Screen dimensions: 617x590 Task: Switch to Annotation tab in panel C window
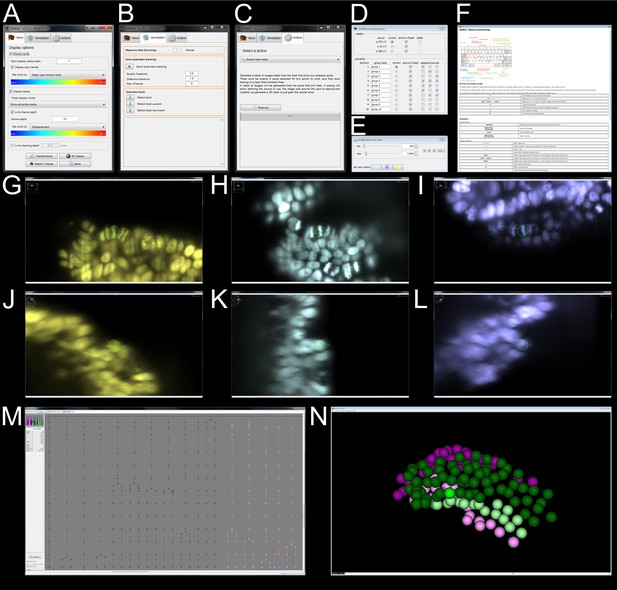pos(270,38)
